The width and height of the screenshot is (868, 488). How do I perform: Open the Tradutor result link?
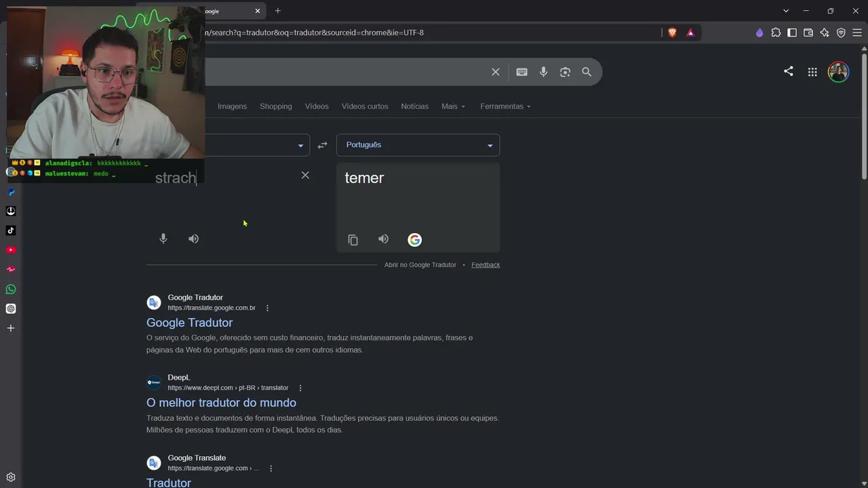coord(169,483)
